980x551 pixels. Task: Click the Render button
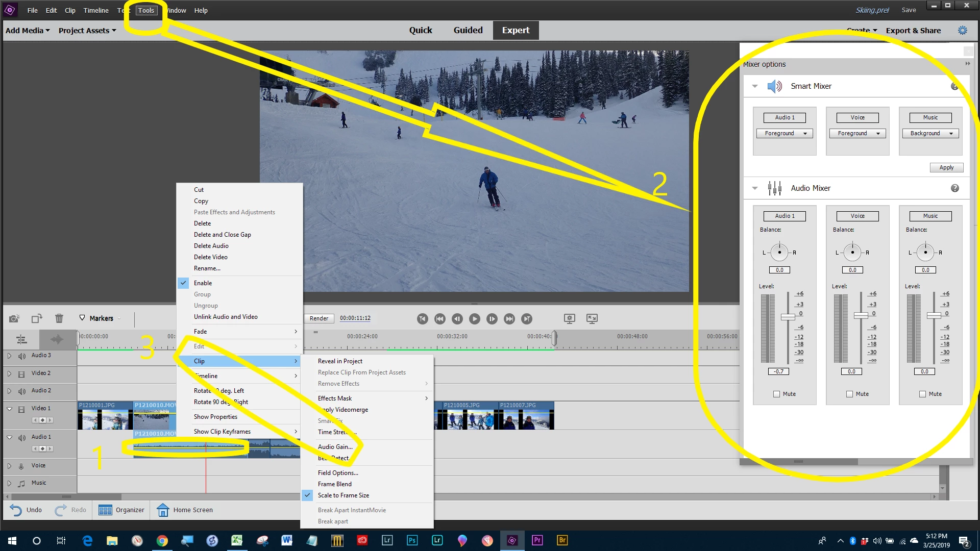coord(319,318)
